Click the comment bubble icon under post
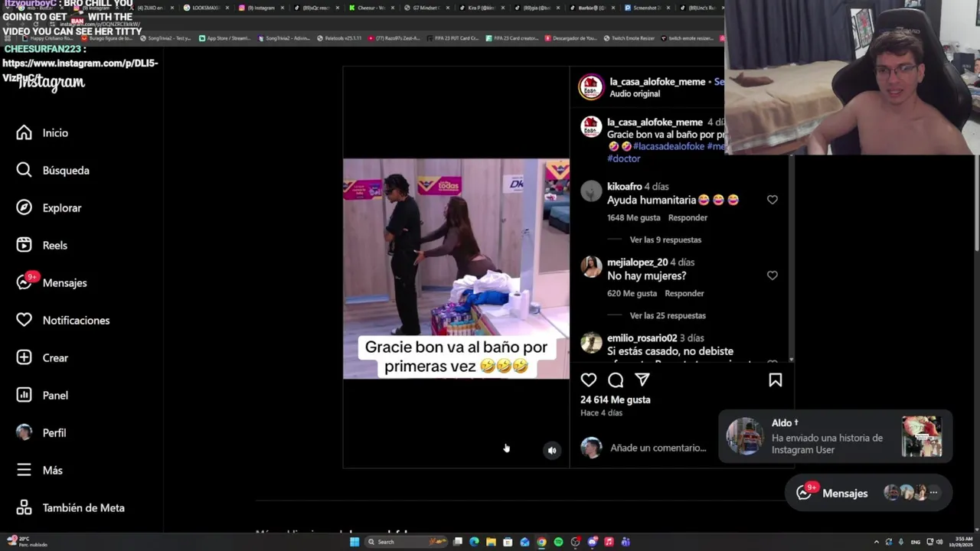 (x=616, y=380)
